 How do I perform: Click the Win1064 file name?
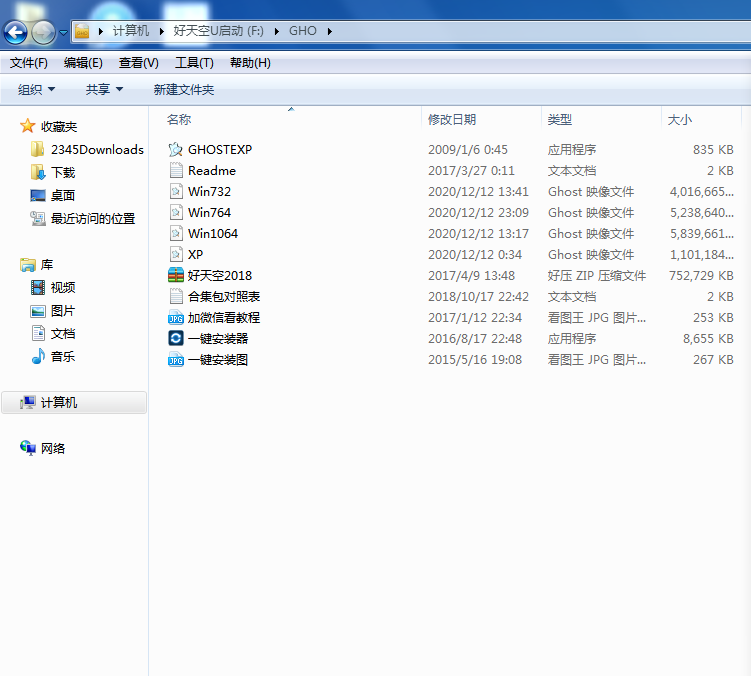click(213, 233)
